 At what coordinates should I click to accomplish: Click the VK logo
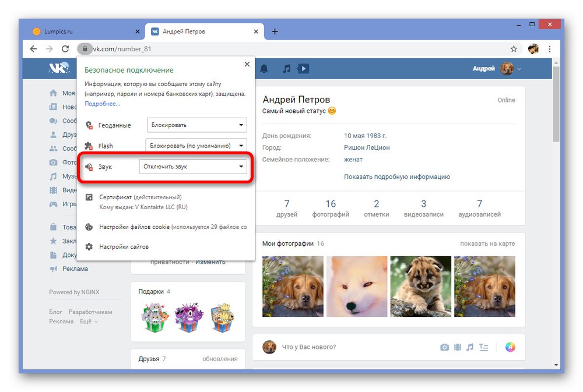point(59,68)
